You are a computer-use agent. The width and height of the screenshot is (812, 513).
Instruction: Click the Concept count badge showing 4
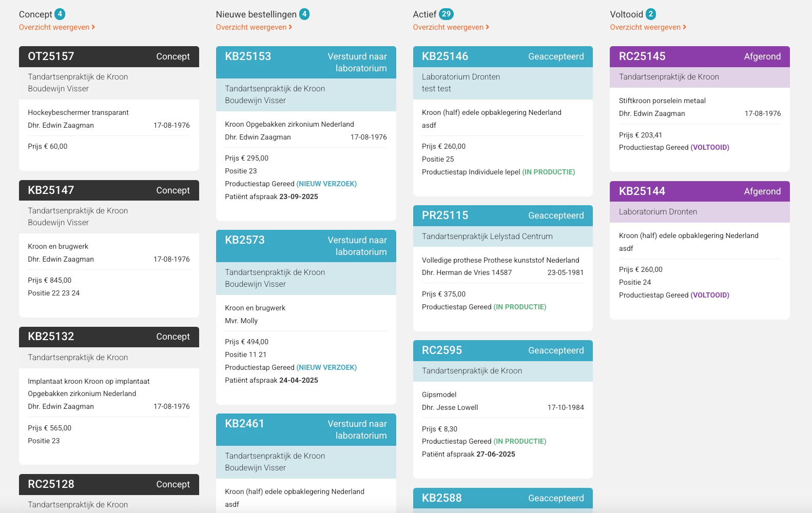[x=60, y=14]
